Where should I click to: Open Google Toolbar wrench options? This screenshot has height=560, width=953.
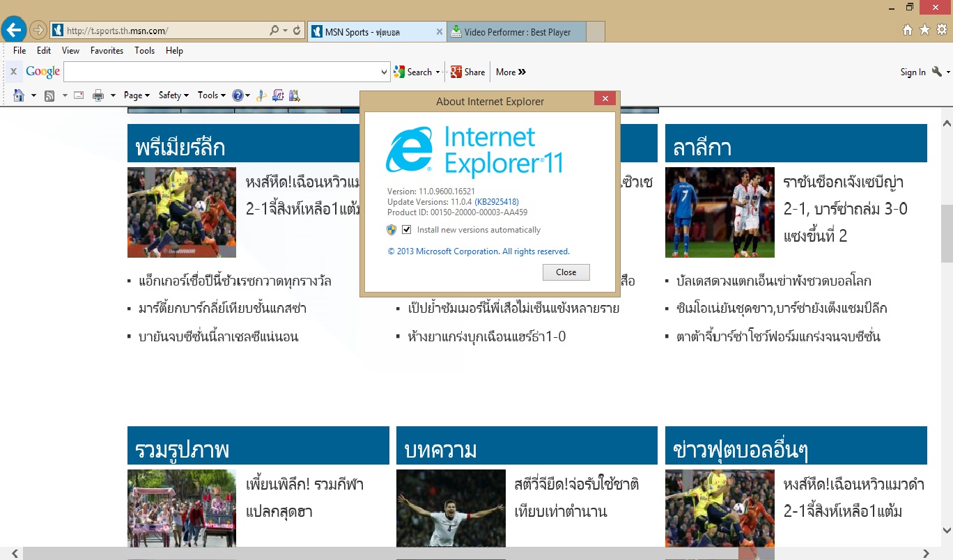pos(937,72)
